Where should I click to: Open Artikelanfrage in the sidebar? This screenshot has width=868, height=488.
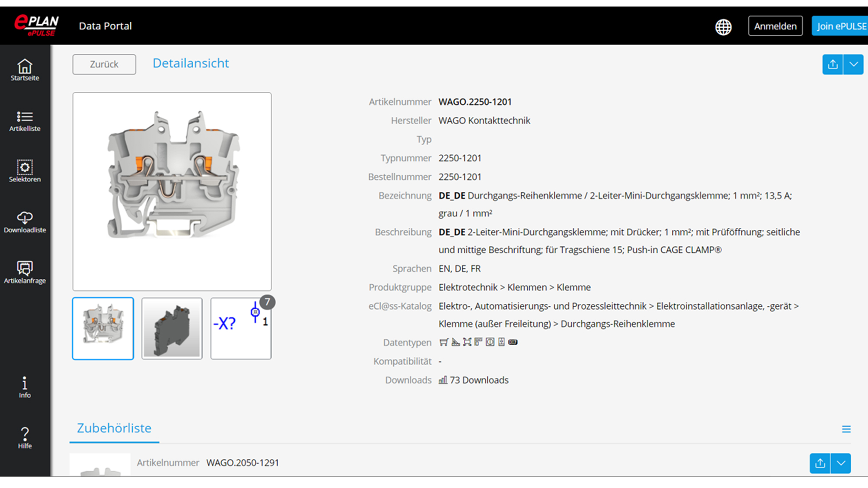pyautogui.click(x=25, y=273)
